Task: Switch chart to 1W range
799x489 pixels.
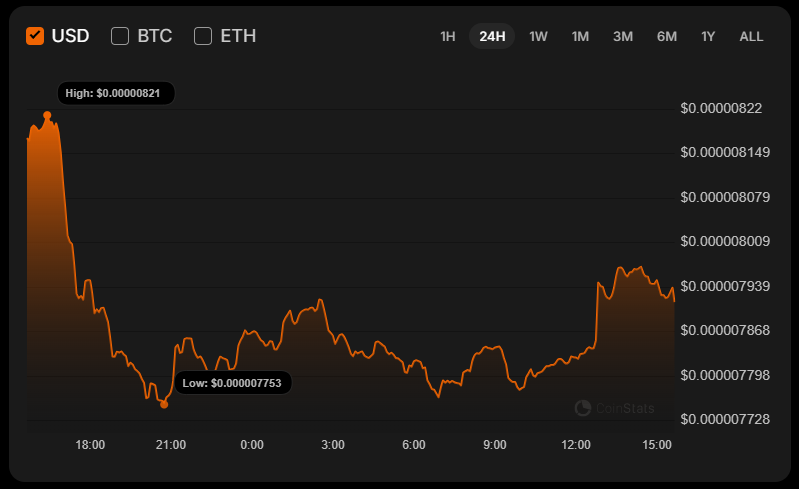Action: click(x=538, y=37)
